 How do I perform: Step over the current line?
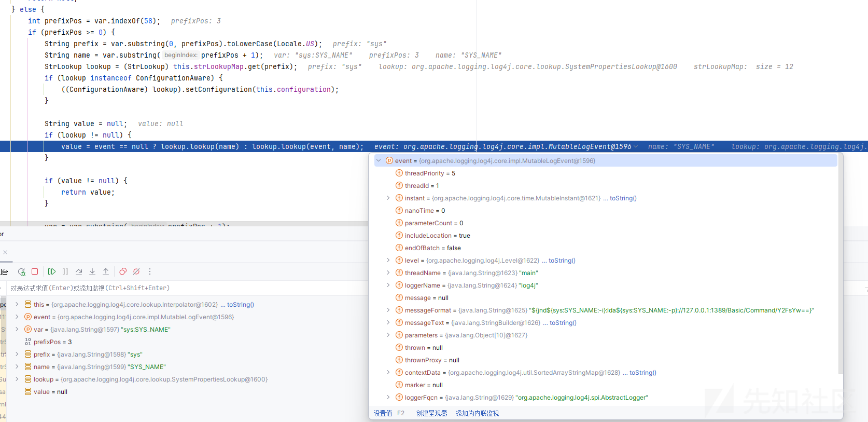click(x=79, y=271)
